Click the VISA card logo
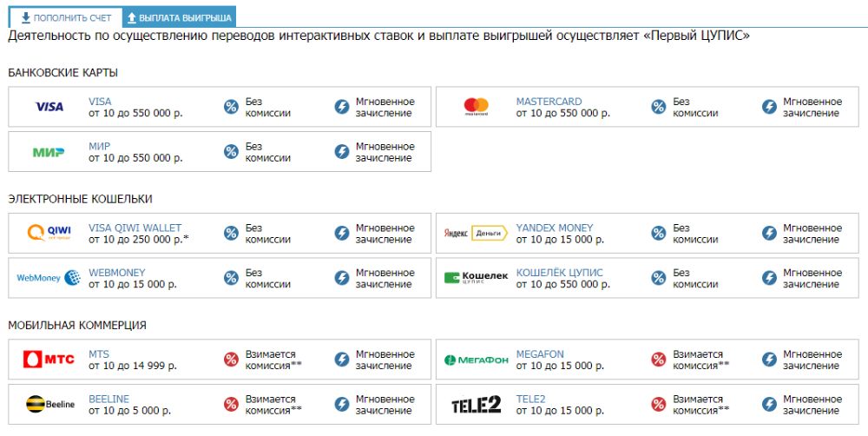Screen dimensions: 868x436 click(x=49, y=106)
